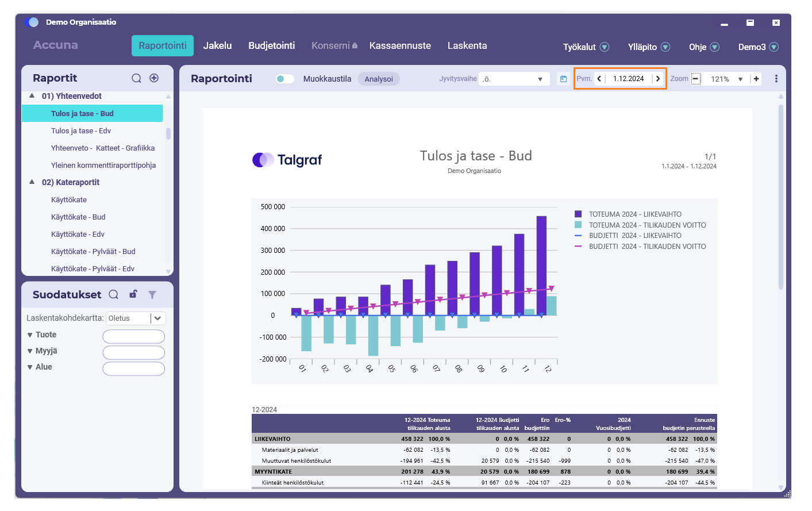Open the Budjetointi menu tab
This screenshot has height=511, width=812.
click(x=272, y=45)
